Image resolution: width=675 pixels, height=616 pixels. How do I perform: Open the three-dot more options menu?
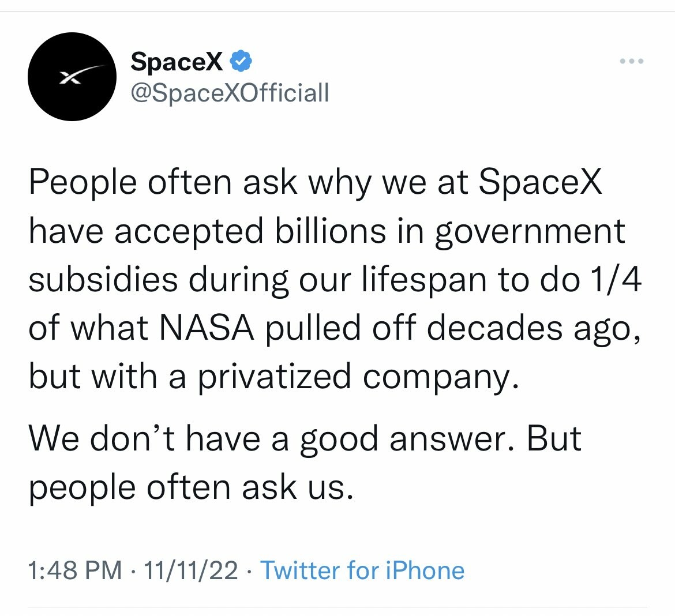[631, 61]
